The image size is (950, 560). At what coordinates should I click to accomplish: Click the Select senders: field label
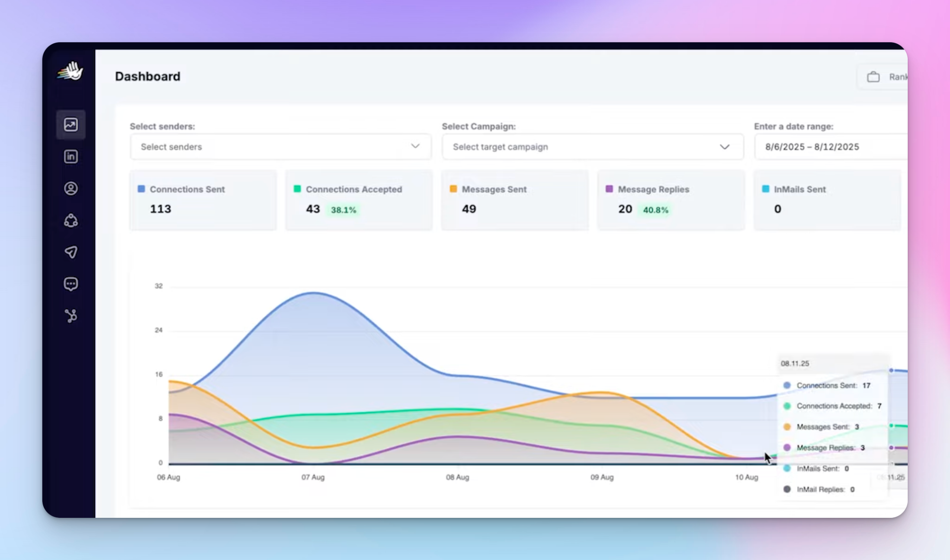point(162,126)
